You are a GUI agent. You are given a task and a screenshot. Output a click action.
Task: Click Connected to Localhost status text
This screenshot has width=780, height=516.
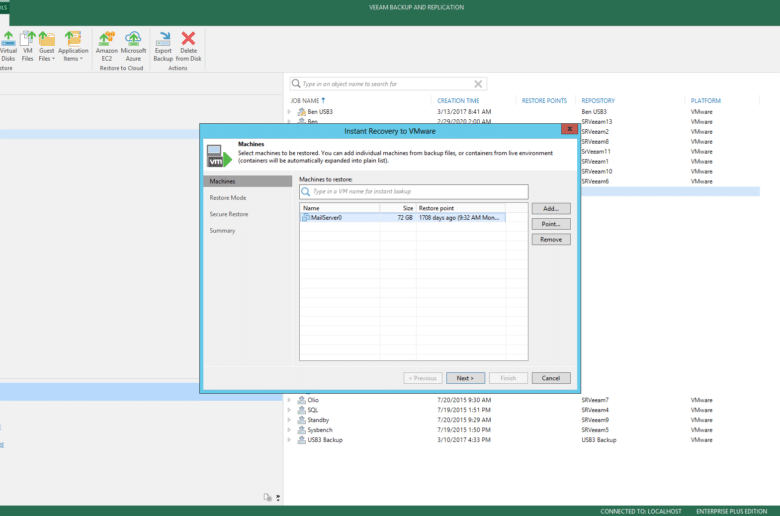(640, 511)
